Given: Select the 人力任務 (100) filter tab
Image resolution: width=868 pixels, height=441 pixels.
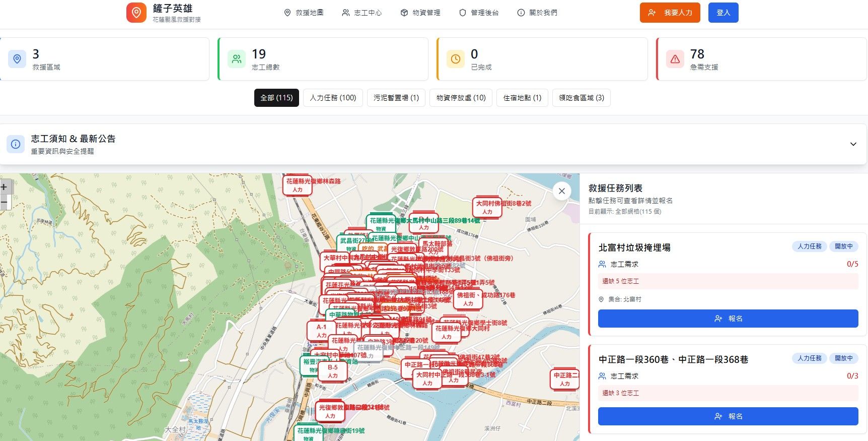Looking at the screenshot, I should pyautogui.click(x=333, y=98).
